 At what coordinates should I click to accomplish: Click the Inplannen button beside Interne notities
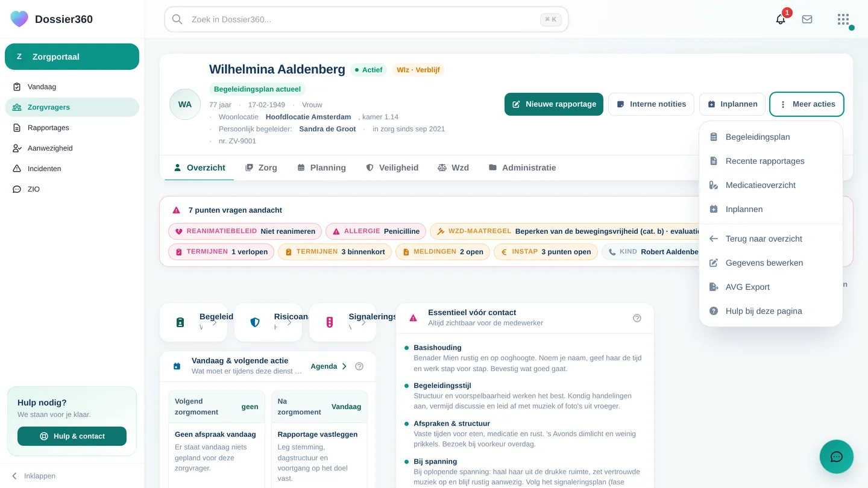(x=732, y=104)
